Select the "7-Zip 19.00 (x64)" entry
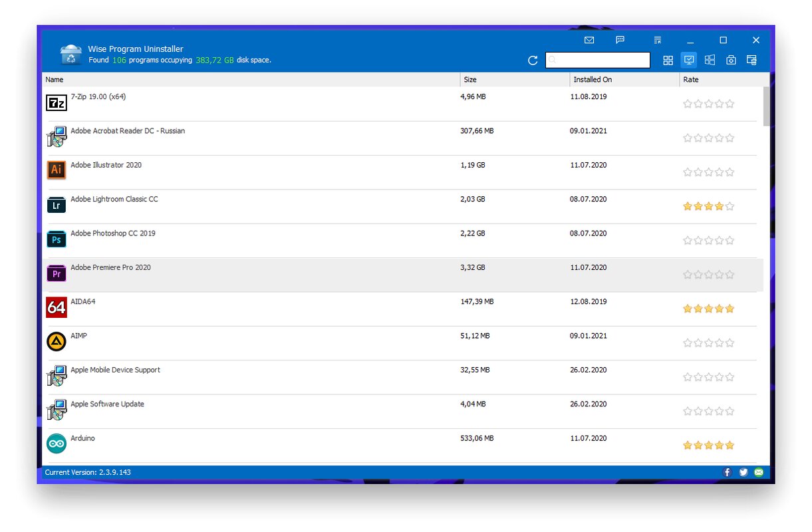This screenshot has height=532, width=812. coord(98,96)
